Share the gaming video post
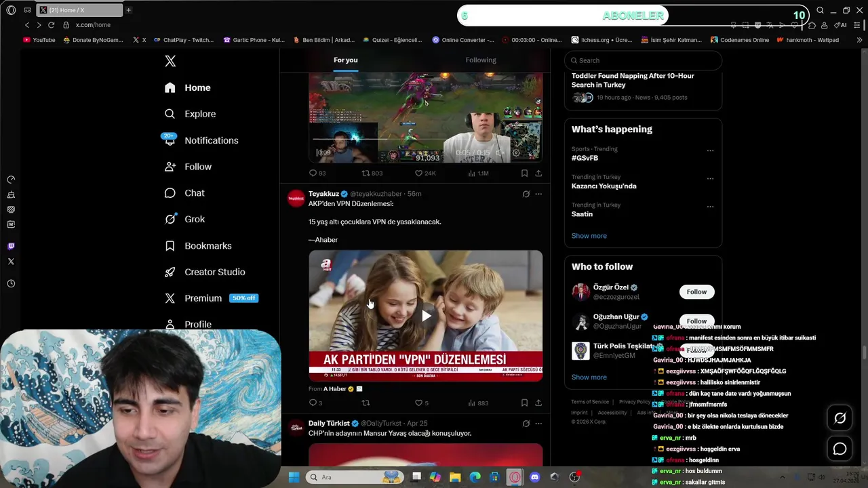 pos(538,173)
